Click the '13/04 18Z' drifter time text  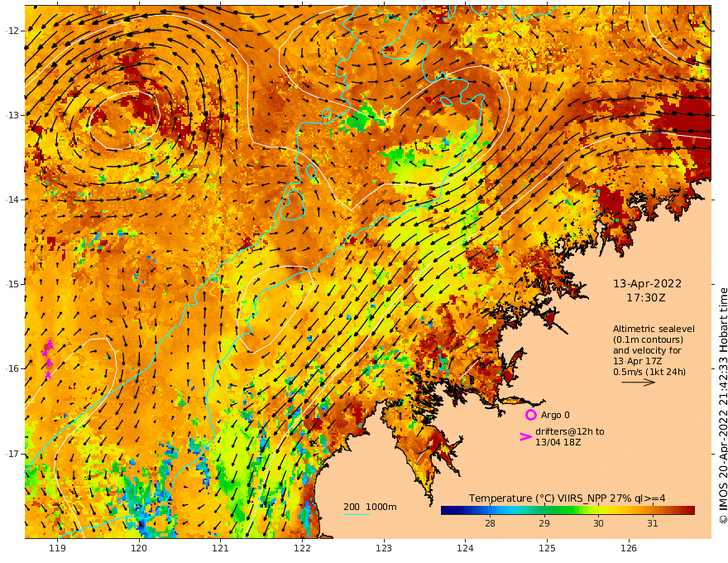point(558,442)
